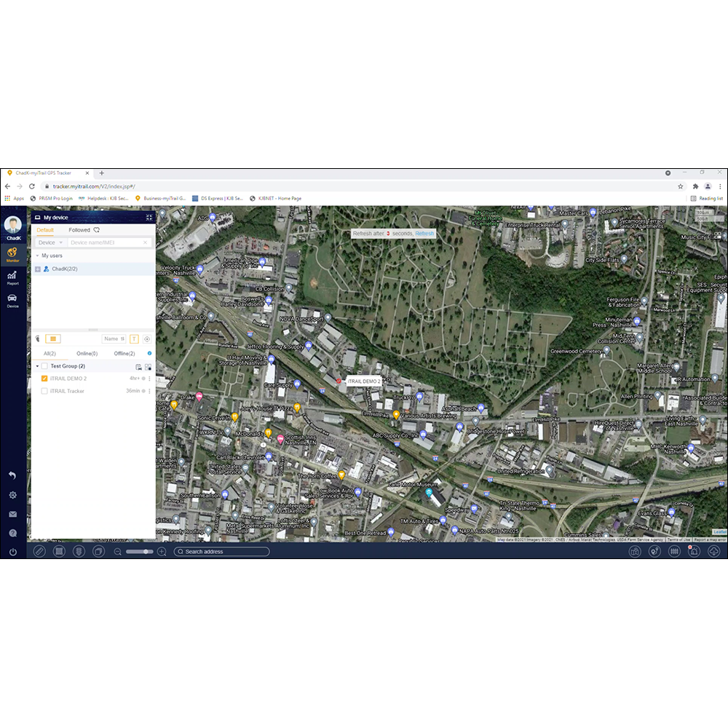
Task: Check the iTRAIL Tracker checkbox
Action: tap(44, 391)
